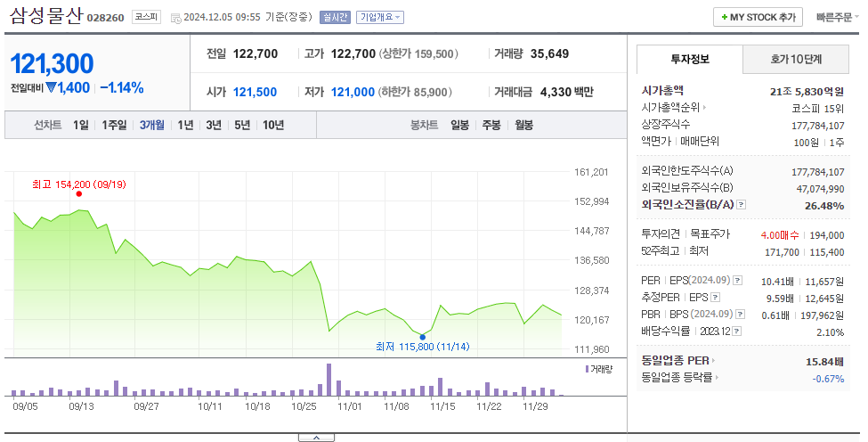This screenshot has height=442, width=868.
Task: Select the 3년 line chart period
Action: click(214, 125)
